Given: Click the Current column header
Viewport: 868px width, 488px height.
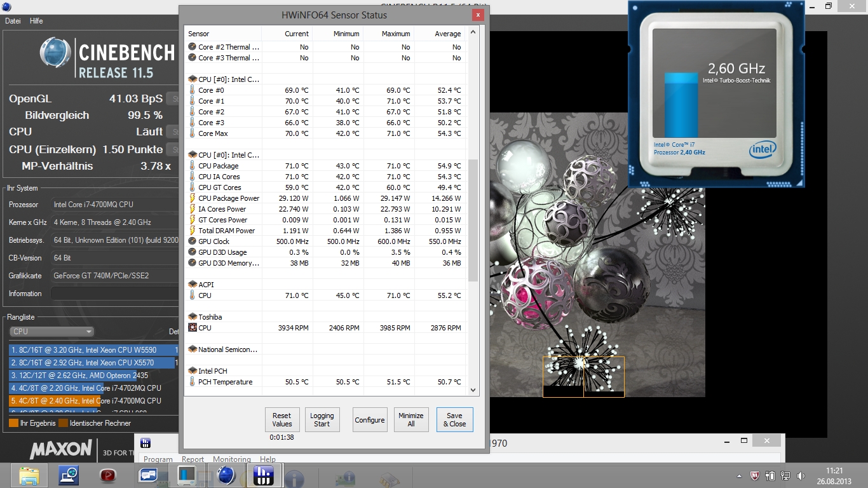Looking at the screenshot, I should pyautogui.click(x=287, y=34).
